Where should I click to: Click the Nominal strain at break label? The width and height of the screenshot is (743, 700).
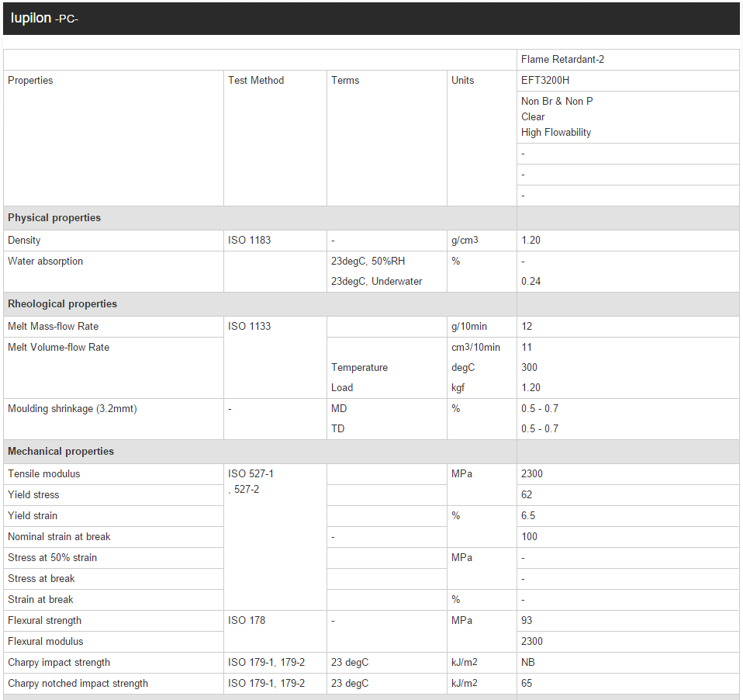click(x=59, y=536)
